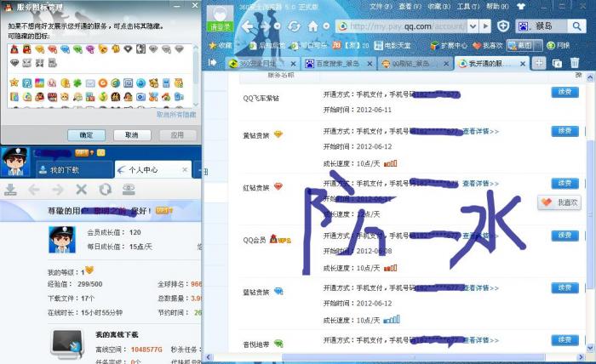The width and height of the screenshot is (596, 364).
Task: Click 取消 in 服务图标管理 dialog
Action: coord(132,135)
